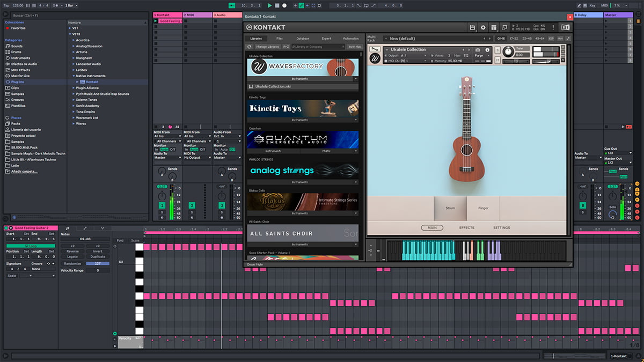This screenshot has height=362, width=644.
Task: Open Kontakt options gear icon
Action: tap(483, 27)
